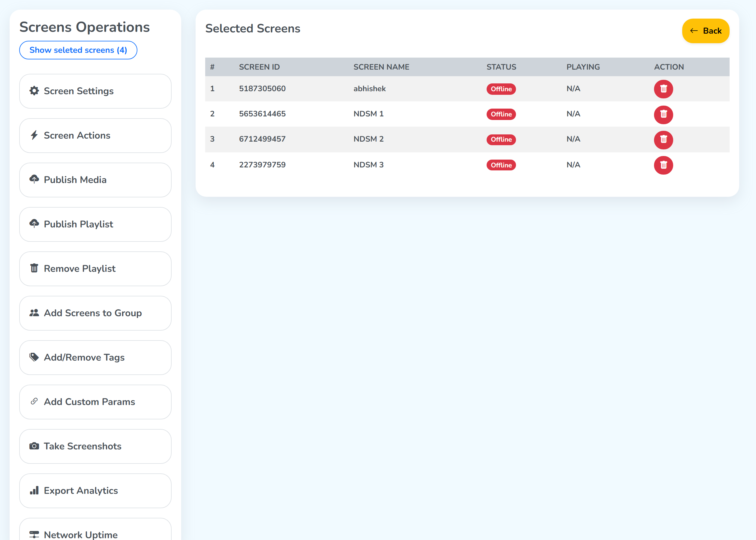
Task: Choose the Add Screens to Group label
Action: coord(93,313)
